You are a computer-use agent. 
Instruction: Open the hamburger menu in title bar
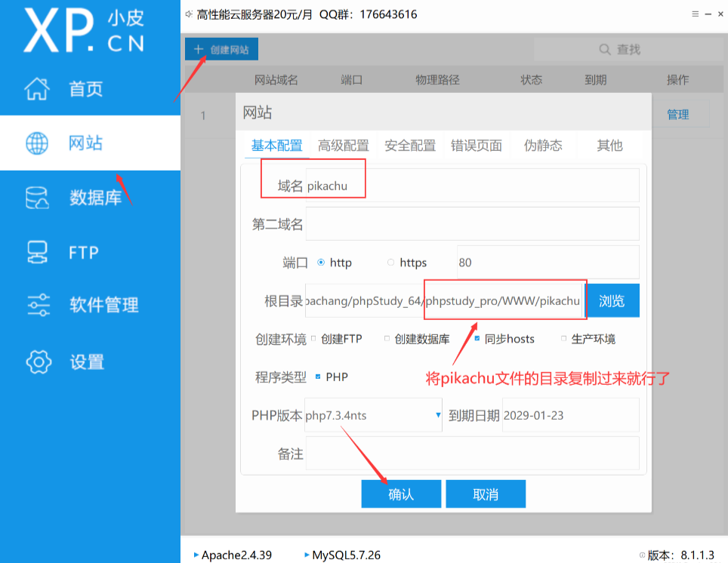click(695, 14)
